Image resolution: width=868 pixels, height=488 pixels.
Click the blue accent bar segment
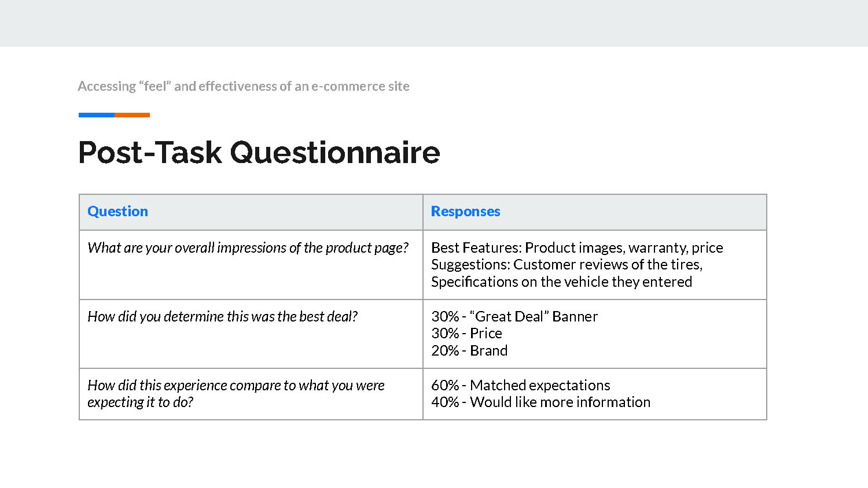[96, 115]
